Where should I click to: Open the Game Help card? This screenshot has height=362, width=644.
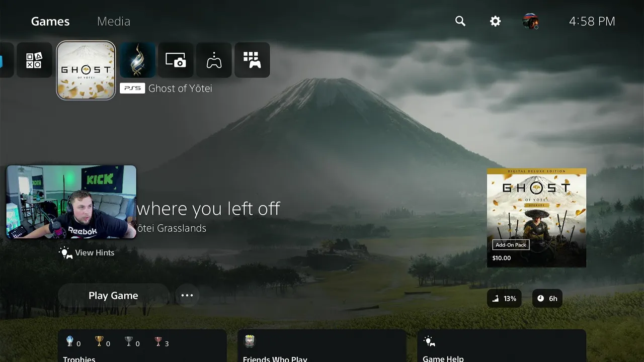[x=502, y=346]
